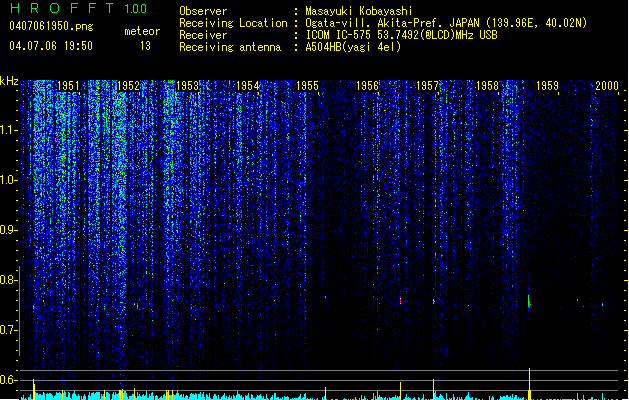The height and width of the screenshot is (400, 629).
Task: Click the 1958 time marker
Action: point(487,86)
